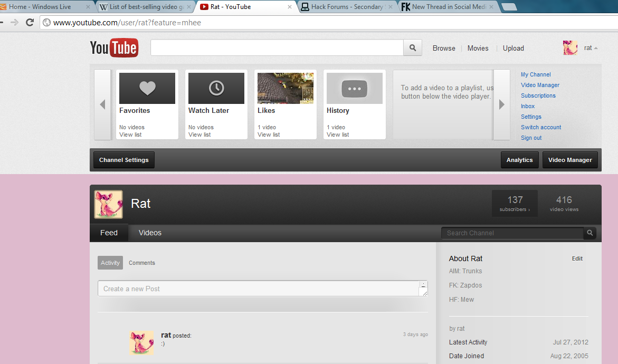Viewport: 618px width, 364px height.
Task: Open the Upload link
Action: point(513,48)
